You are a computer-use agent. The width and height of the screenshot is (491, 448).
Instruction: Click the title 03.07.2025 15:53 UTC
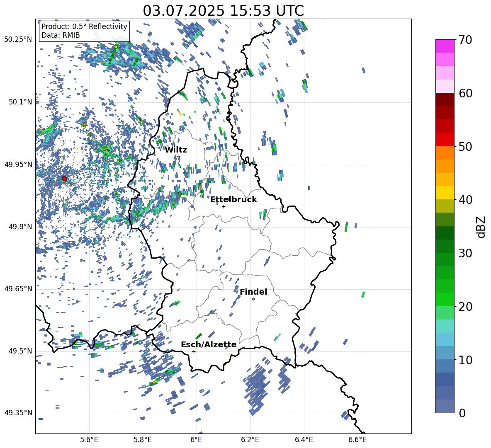223,11
